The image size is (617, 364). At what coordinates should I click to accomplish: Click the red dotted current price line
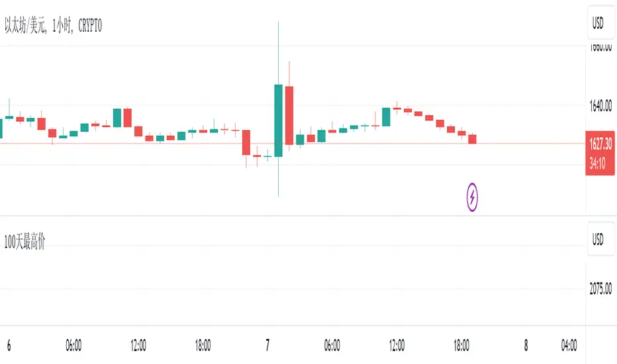[530, 144]
